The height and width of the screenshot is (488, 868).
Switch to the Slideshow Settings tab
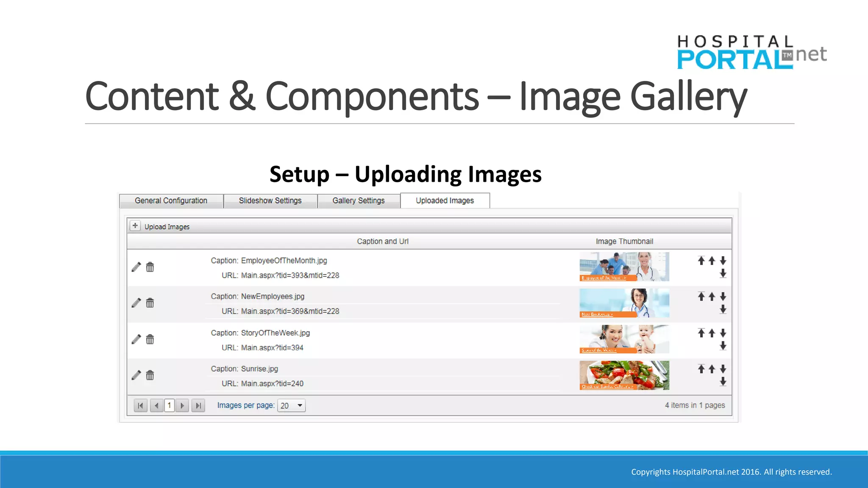[x=270, y=201]
